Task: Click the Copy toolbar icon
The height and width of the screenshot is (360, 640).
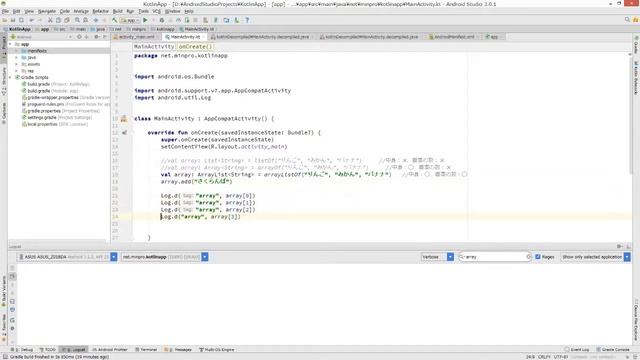Action: (58, 20)
